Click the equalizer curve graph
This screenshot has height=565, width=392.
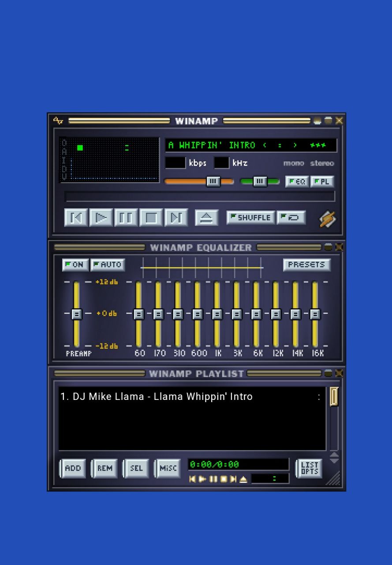click(x=202, y=268)
